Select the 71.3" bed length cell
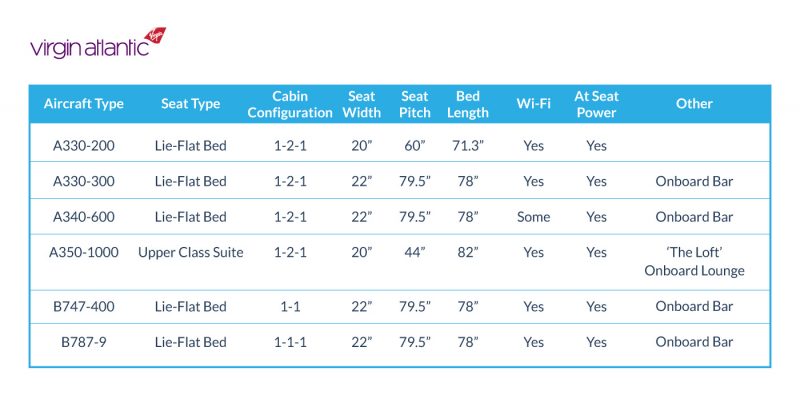The width and height of the screenshot is (800, 399). coord(467,146)
